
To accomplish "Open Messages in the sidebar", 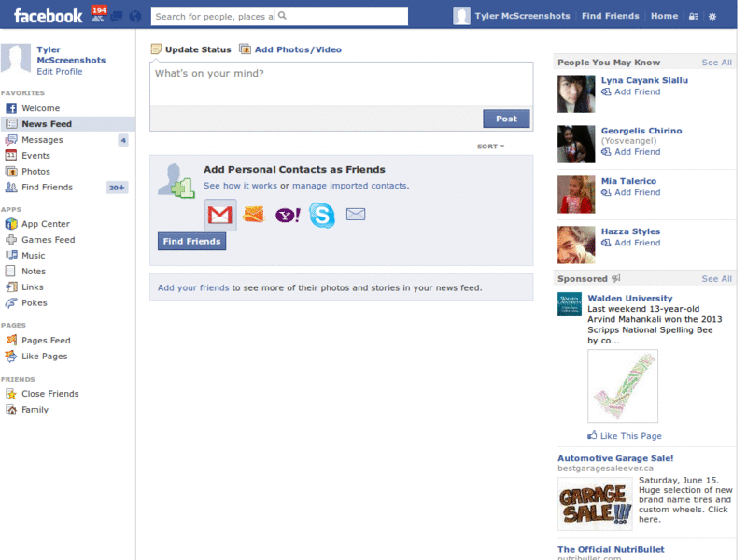I will click(67, 139).
